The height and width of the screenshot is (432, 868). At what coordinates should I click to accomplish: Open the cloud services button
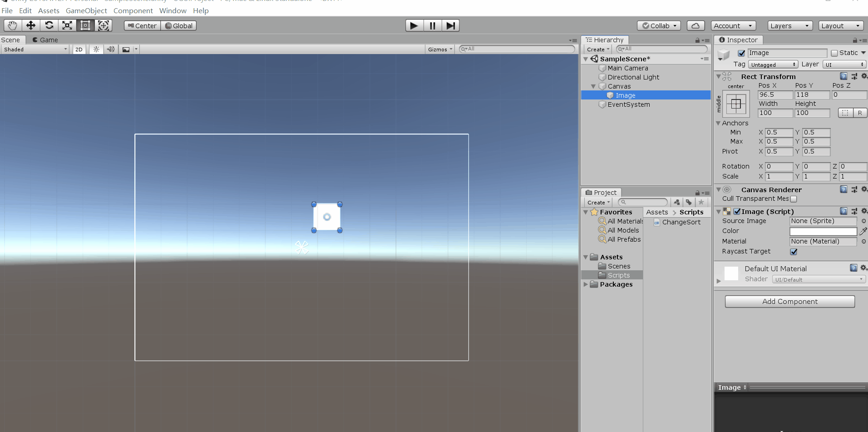tap(695, 26)
